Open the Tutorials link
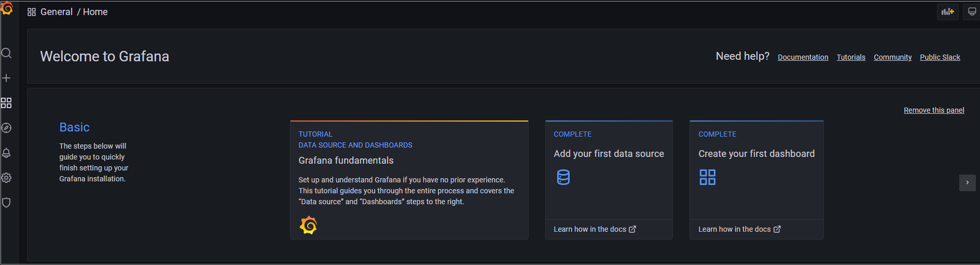The width and height of the screenshot is (980, 265). (x=851, y=57)
